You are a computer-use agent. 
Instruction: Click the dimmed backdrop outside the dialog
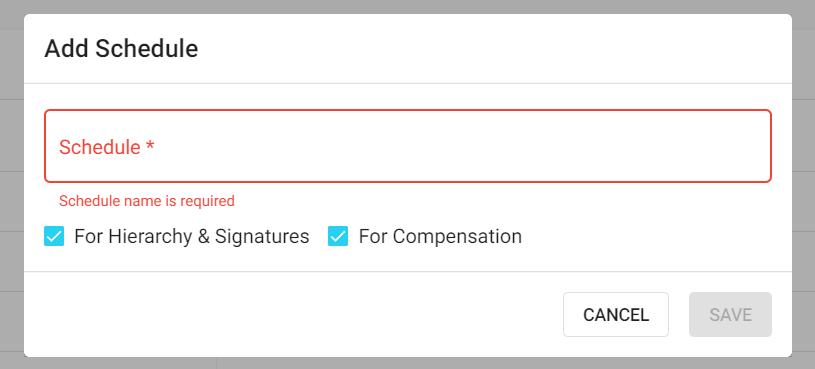pos(11,184)
